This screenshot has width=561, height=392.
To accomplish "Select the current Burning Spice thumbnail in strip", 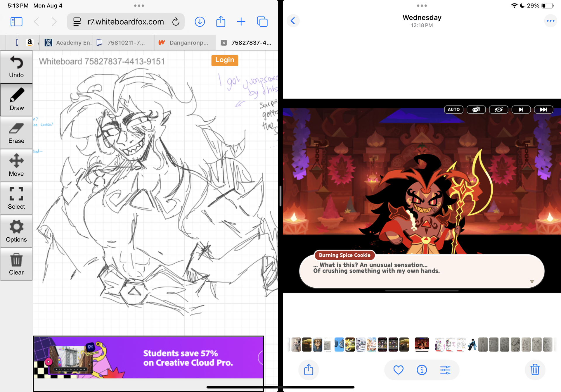I will pos(422,344).
